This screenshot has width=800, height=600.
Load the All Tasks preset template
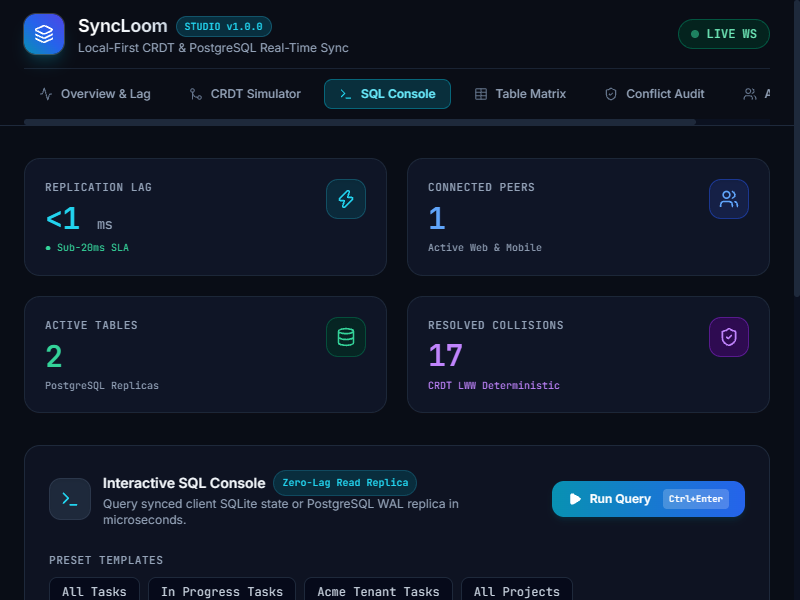tap(94, 591)
